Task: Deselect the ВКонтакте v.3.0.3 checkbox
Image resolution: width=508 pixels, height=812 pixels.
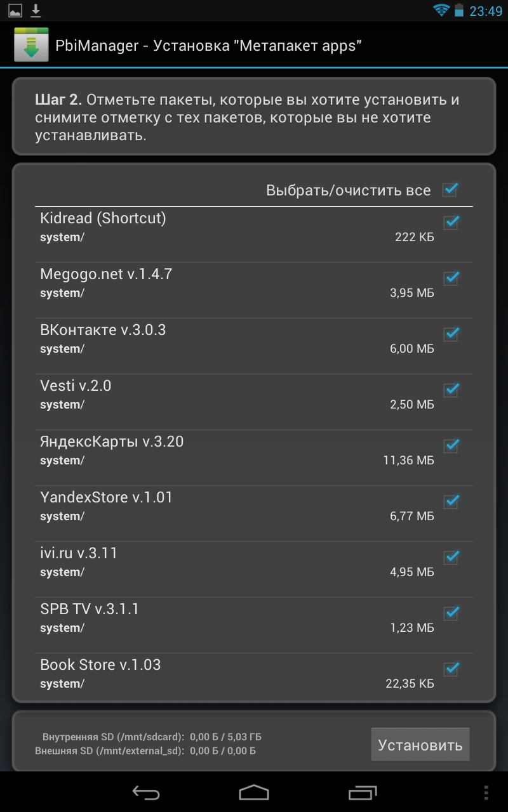Action: 451,334
